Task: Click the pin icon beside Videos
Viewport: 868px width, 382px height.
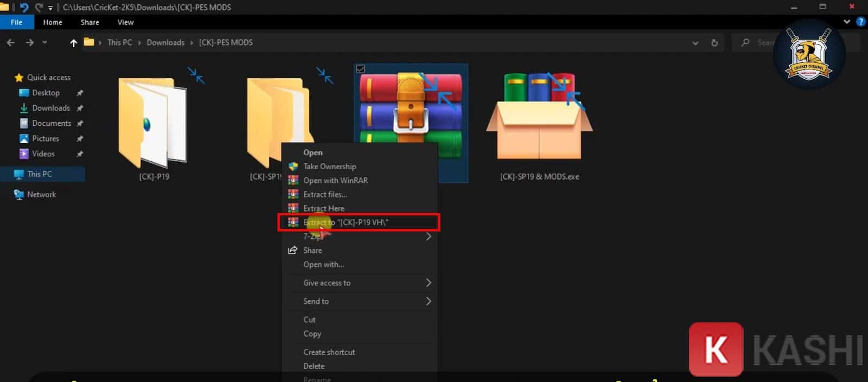Action: 80,154
